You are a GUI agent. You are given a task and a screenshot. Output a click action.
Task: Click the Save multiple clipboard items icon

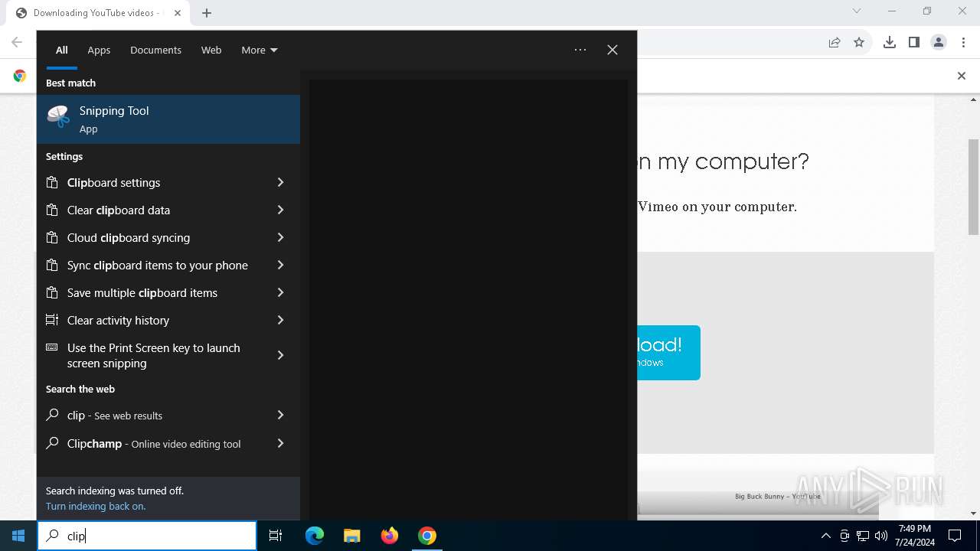click(x=52, y=292)
